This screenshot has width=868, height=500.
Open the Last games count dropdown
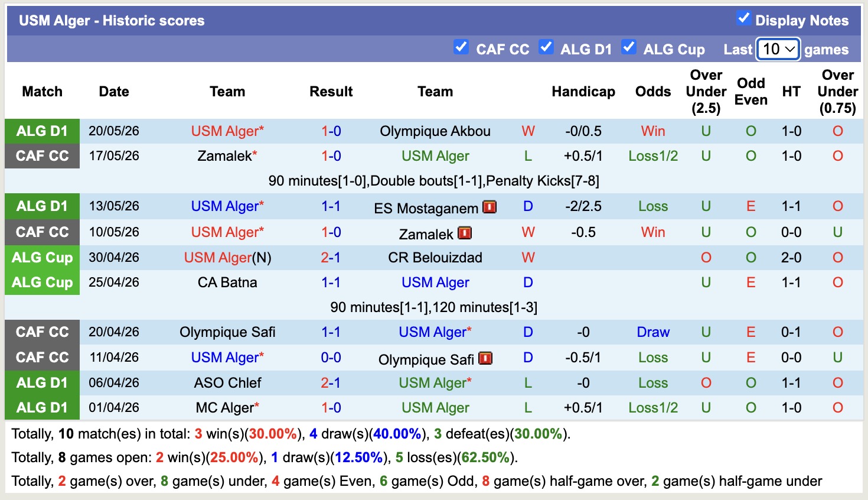778,49
